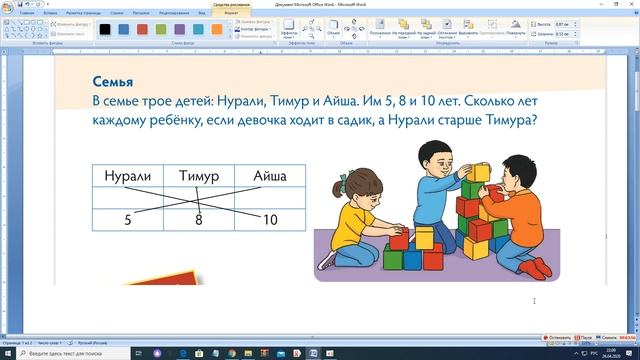The height and width of the screenshot is (360, 640).
Task: Click the width input field
Action: (563, 34)
